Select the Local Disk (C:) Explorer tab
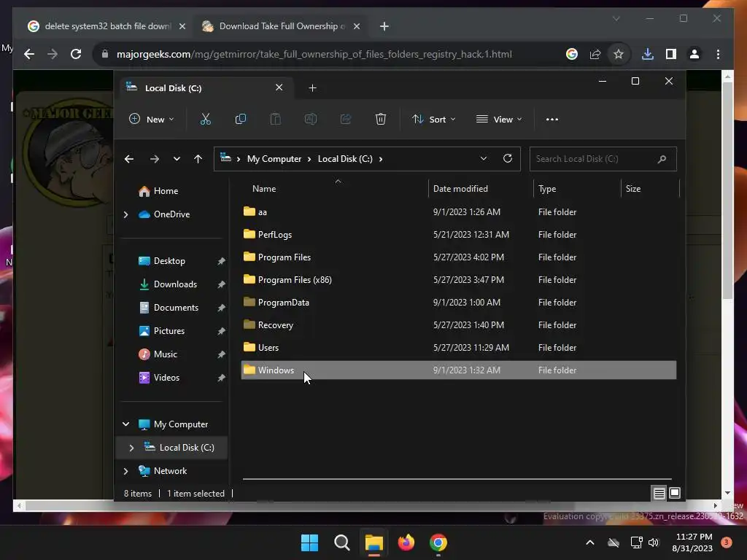The width and height of the screenshot is (747, 560). [205, 88]
